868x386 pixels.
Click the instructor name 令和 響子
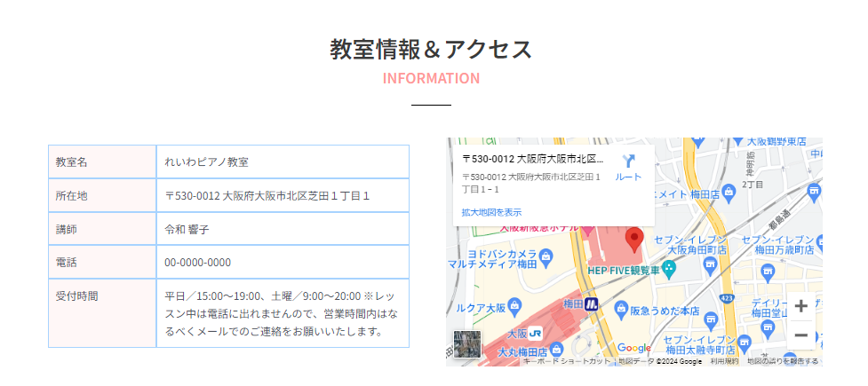tap(187, 230)
